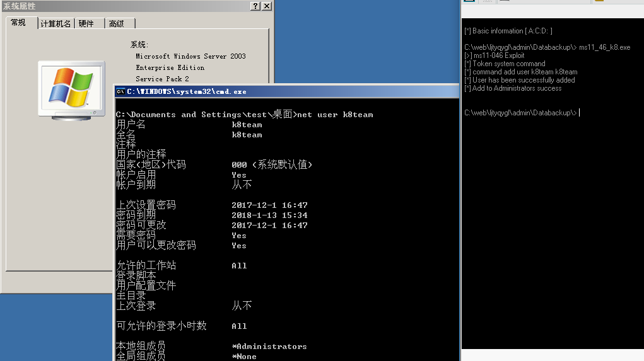
Task: Click the question mark help button in 系统属性
Action: 255,6
